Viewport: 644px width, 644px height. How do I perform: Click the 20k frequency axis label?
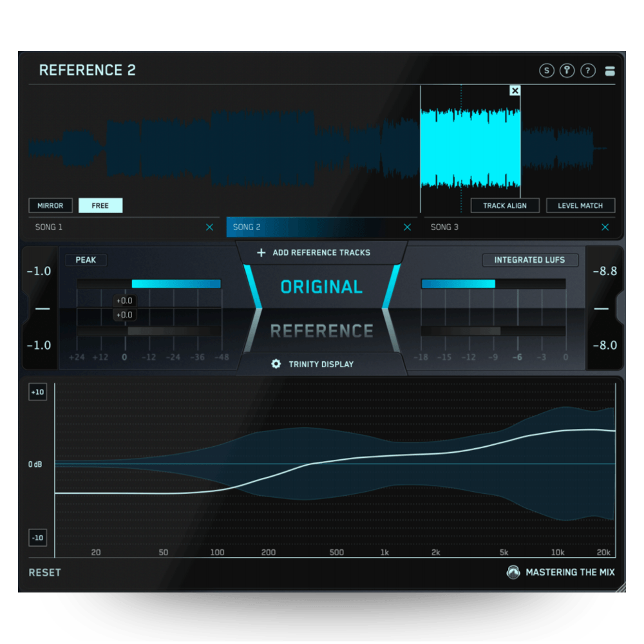603,553
